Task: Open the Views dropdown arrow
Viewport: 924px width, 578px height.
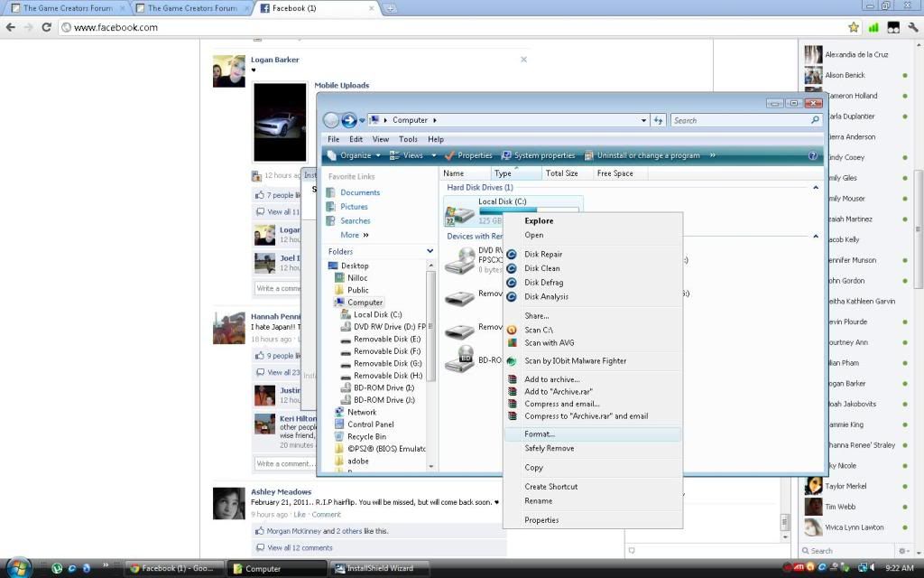Action: point(434,155)
